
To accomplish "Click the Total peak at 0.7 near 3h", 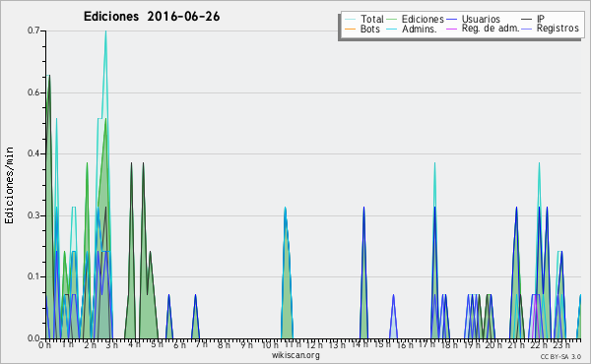I will 106,31.
